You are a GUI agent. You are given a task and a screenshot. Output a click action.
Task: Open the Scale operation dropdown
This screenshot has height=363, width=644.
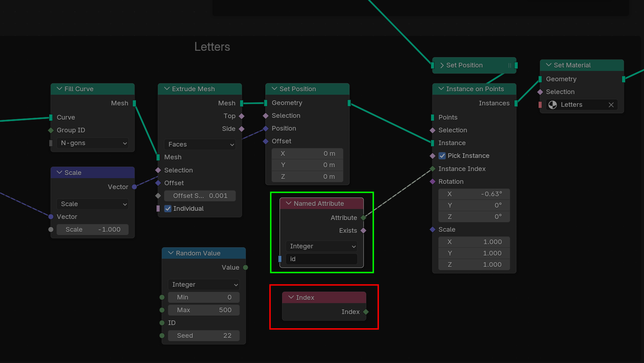pyautogui.click(x=93, y=204)
